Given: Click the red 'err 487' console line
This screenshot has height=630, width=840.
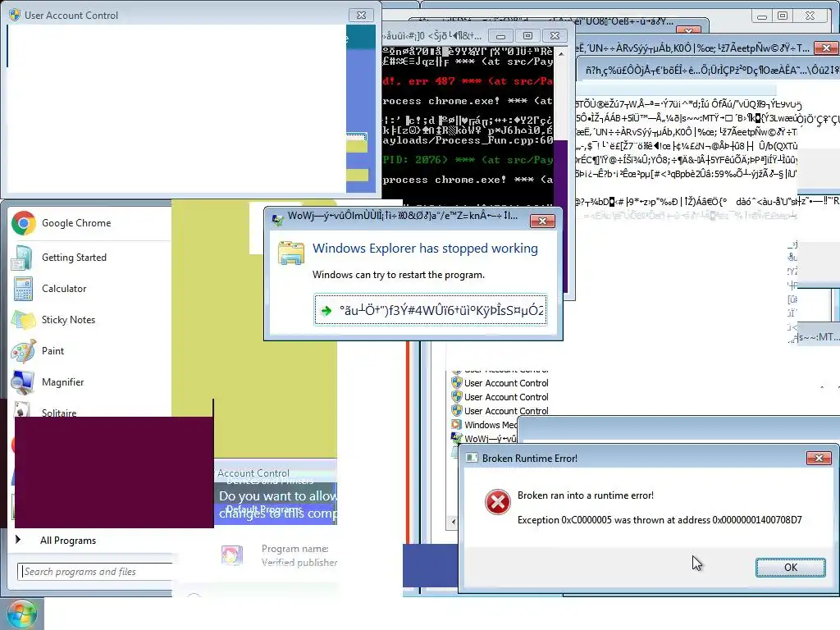Looking at the screenshot, I should point(467,81).
